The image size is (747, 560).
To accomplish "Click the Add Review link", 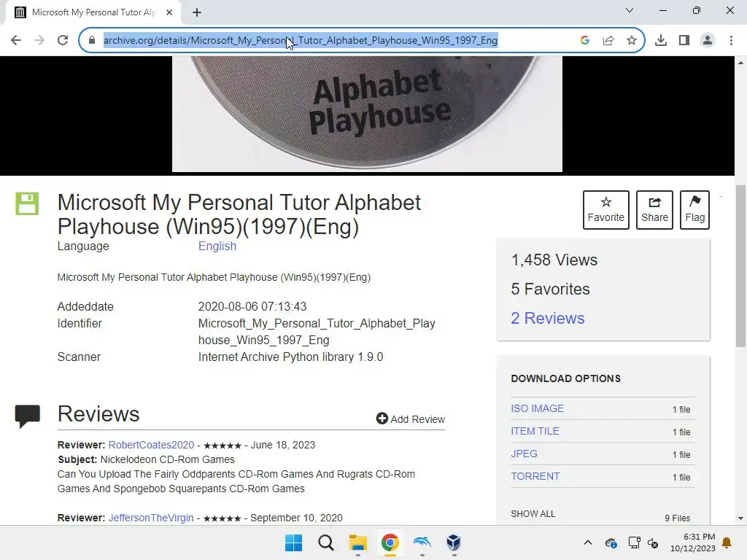I will (411, 419).
